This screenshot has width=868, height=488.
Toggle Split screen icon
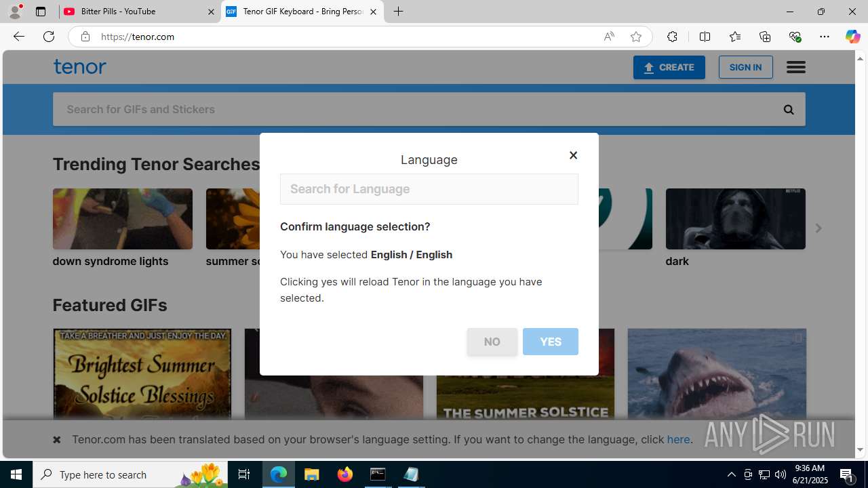705,37
